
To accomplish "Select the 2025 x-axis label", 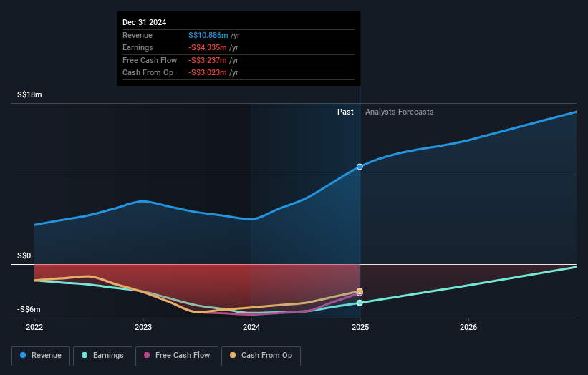I will point(360,327).
